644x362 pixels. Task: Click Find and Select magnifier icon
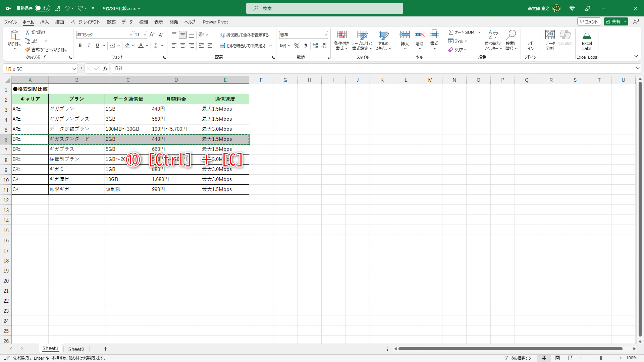(x=511, y=35)
